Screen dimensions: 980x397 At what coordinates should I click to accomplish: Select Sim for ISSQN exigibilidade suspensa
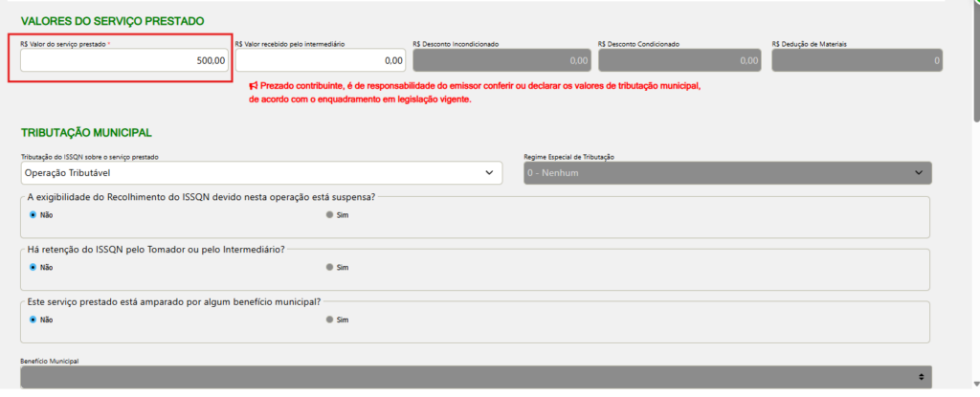point(330,215)
